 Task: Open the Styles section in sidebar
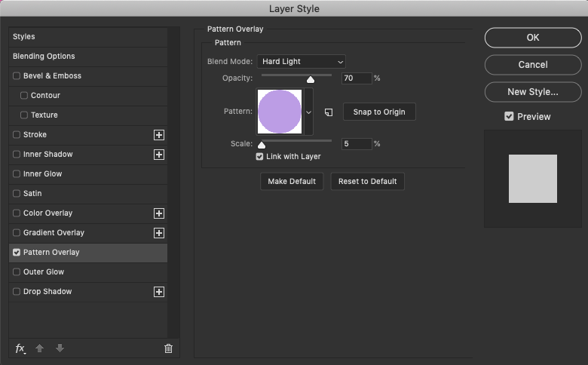(88, 37)
